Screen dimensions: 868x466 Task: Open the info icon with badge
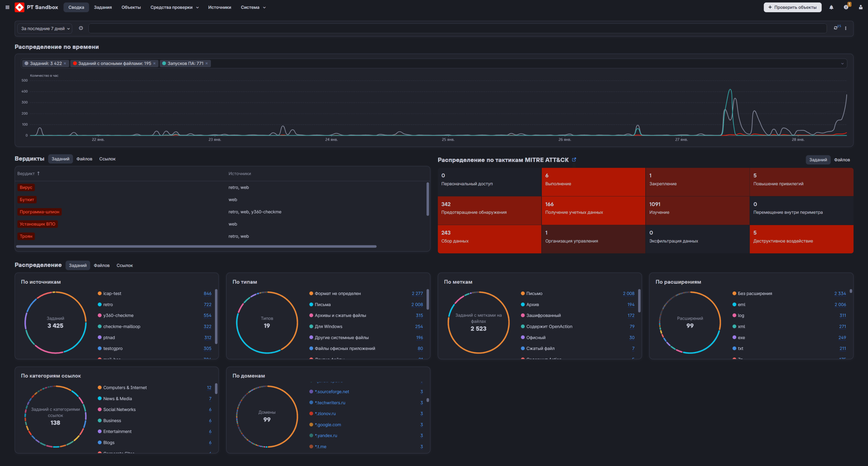click(x=846, y=7)
